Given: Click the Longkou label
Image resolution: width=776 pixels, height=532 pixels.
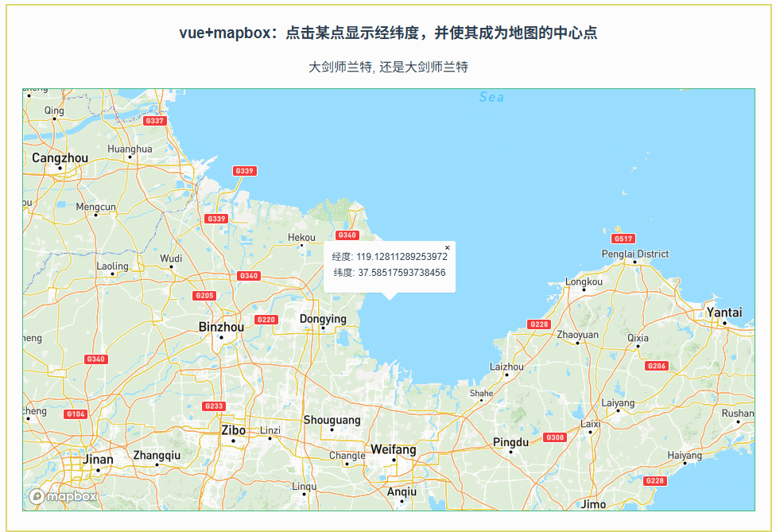Looking at the screenshot, I should coord(584,282).
